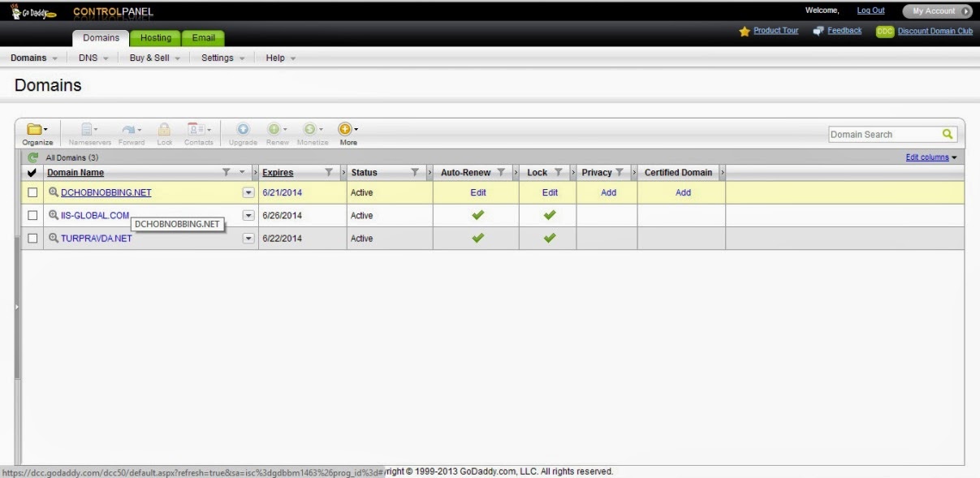980x478 pixels.
Task: Open the TURPRAVDA.NET domain link
Action: click(96, 239)
